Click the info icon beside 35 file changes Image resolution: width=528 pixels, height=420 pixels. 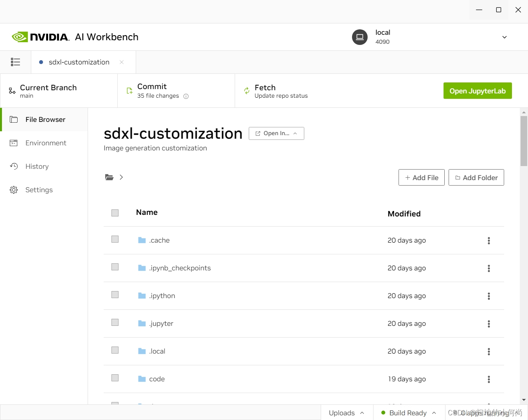186,96
